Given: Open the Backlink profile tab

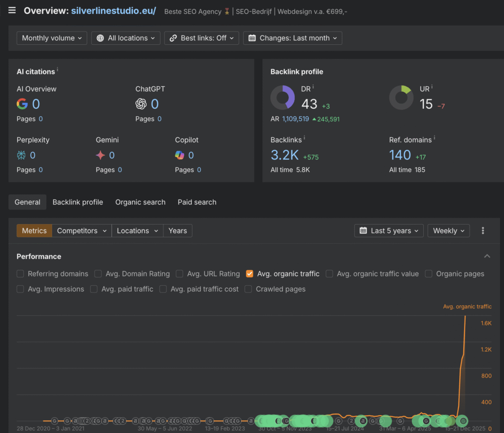Looking at the screenshot, I should click(x=77, y=202).
